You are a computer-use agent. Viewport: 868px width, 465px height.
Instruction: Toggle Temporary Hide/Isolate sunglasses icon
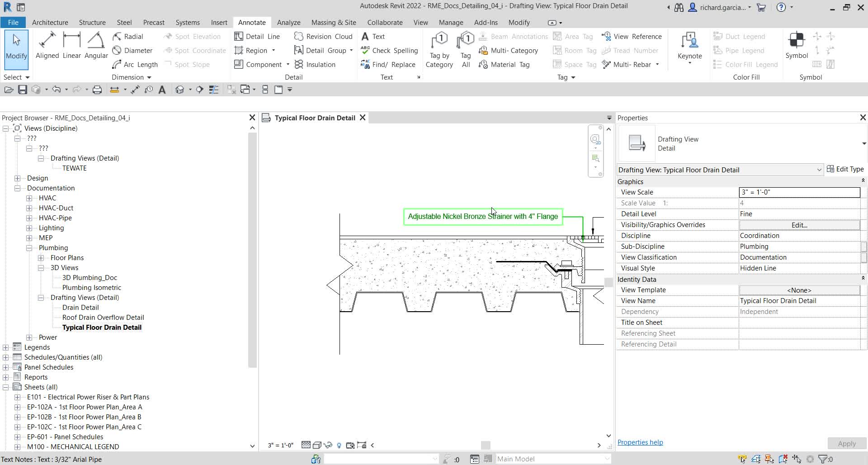[x=328, y=445]
